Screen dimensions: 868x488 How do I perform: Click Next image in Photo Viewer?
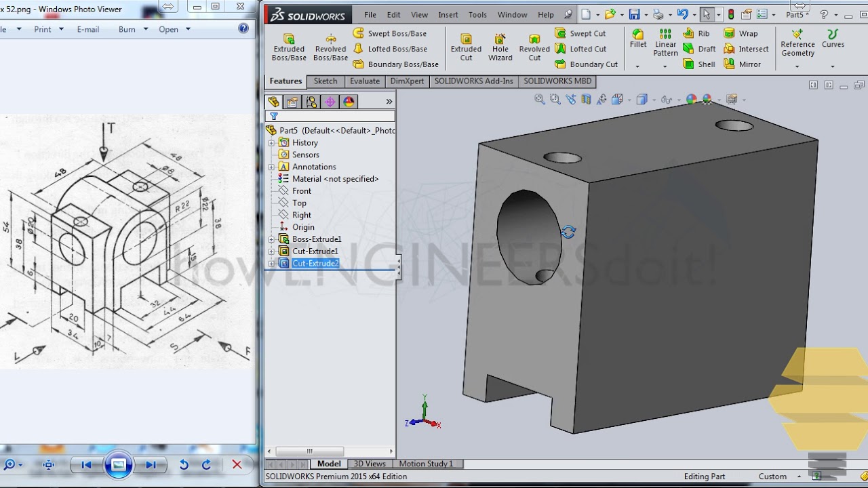click(x=151, y=465)
